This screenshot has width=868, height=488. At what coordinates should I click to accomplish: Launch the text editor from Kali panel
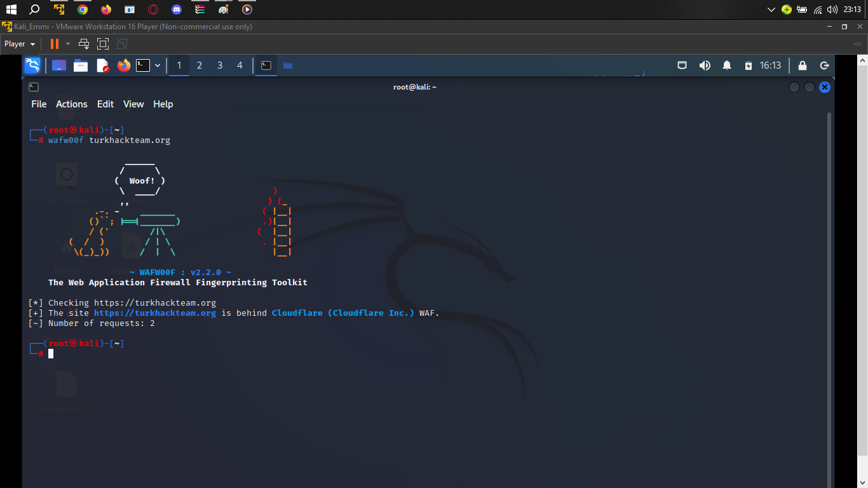[102, 65]
